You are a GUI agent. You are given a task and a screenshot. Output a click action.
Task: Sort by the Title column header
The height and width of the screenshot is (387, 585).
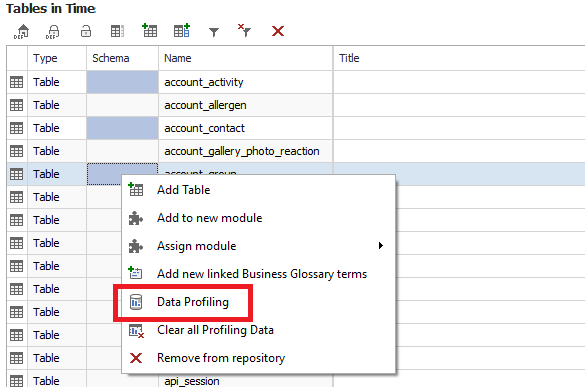click(x=459, y=58)
